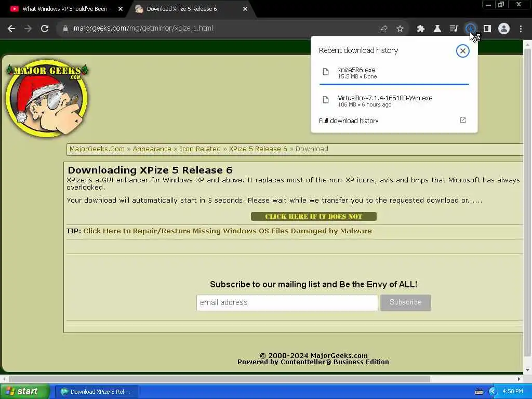Image resolution: width=532 pixels, height=399 pixels.
Task: Open Icon Related breadcrumb link
Action: point(200,149)
